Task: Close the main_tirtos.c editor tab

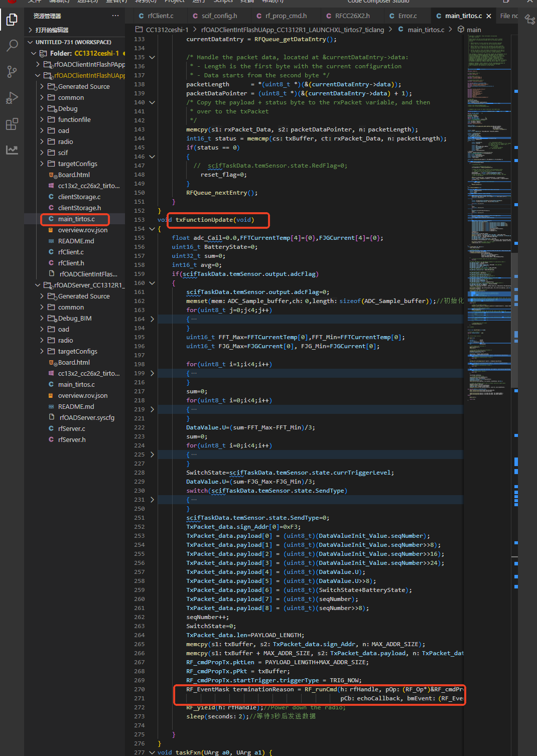Action: pos(489,16)
